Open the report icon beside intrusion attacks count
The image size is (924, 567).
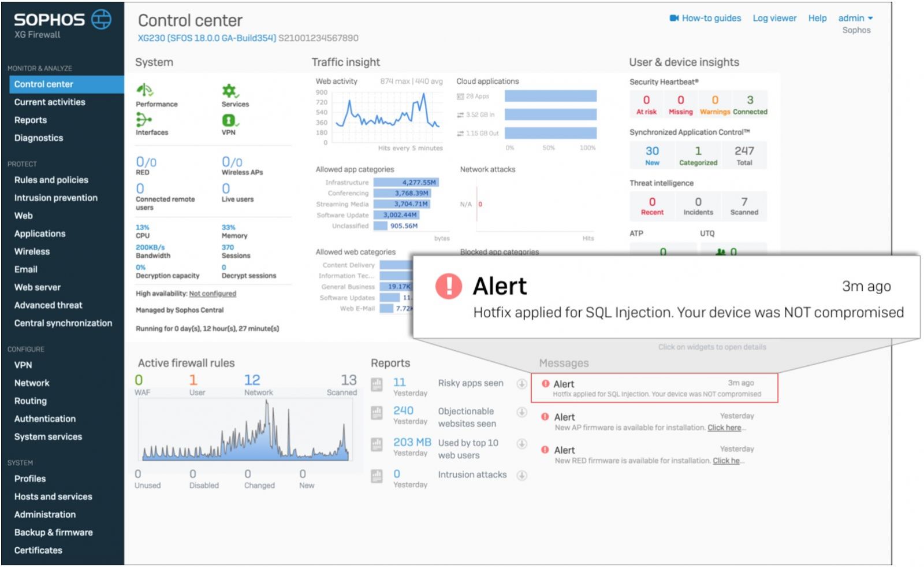pyautogui.click(x=377, y=476)
